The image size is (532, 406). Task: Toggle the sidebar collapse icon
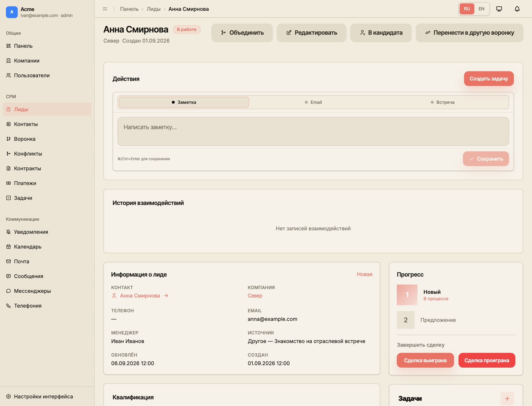coord(105,9)
